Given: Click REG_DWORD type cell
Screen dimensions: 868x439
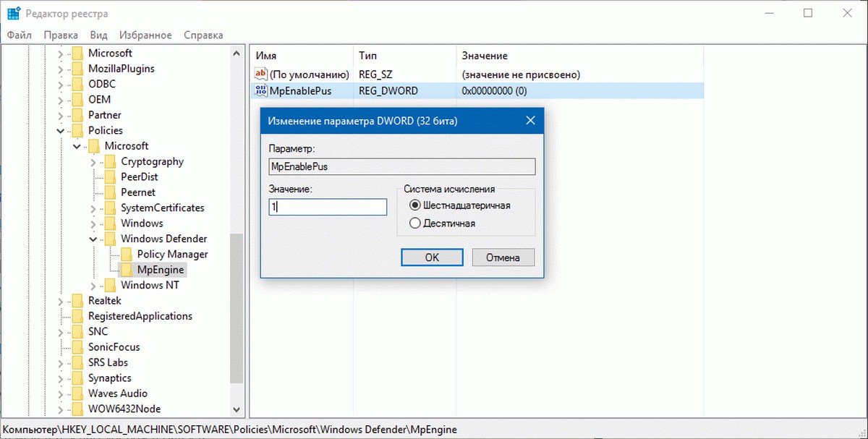Looking at the screenshot, I should 388,91.
